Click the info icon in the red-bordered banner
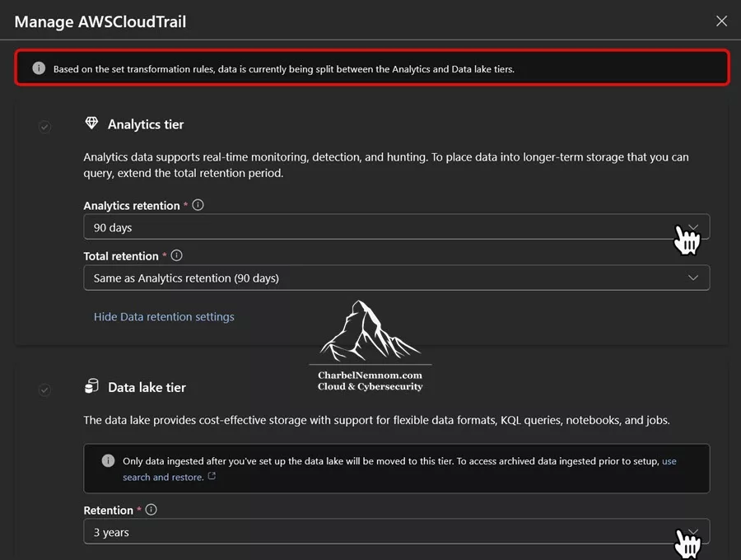Viewport: 741px width, 560px height. [39, 68]
